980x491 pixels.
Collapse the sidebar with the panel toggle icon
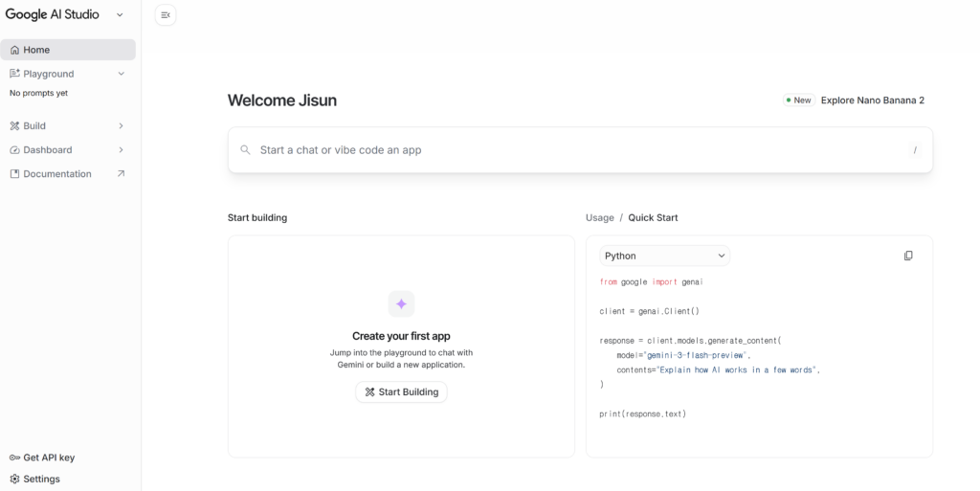point(166,15)
